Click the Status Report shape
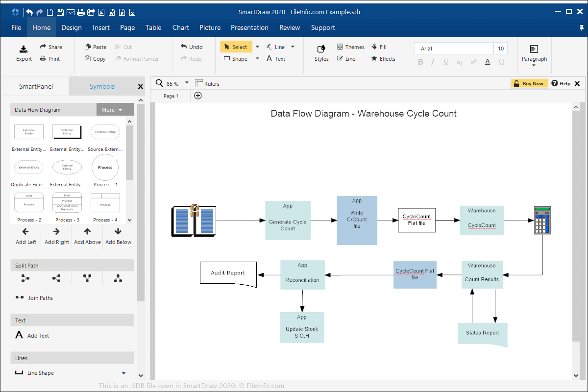Image resolution: width=588 pixels, height=392 pixels. [482, 335]
